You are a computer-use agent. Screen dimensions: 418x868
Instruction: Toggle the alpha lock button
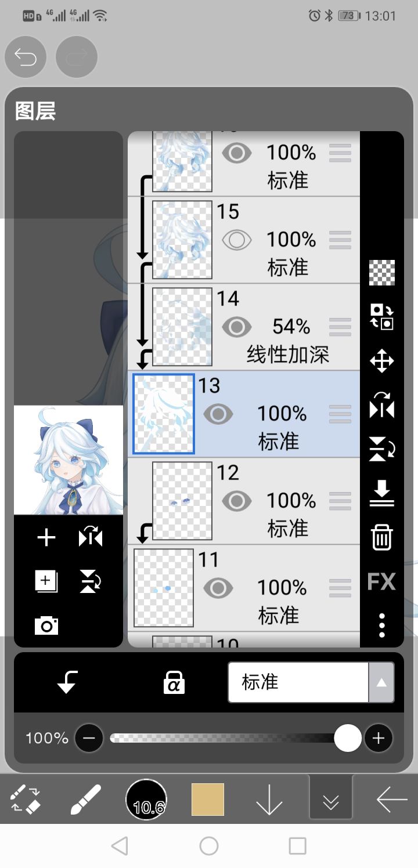tap(174, 682)
